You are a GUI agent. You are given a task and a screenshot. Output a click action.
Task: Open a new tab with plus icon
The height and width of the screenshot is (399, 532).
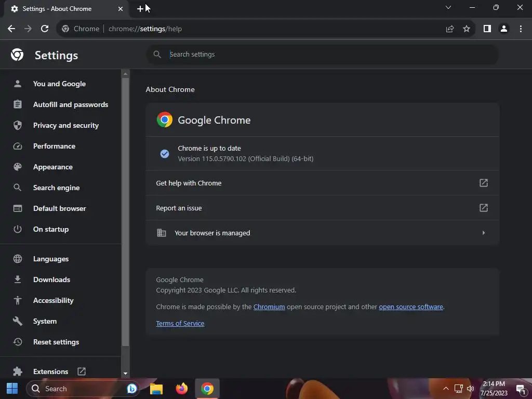click(140, 9)
